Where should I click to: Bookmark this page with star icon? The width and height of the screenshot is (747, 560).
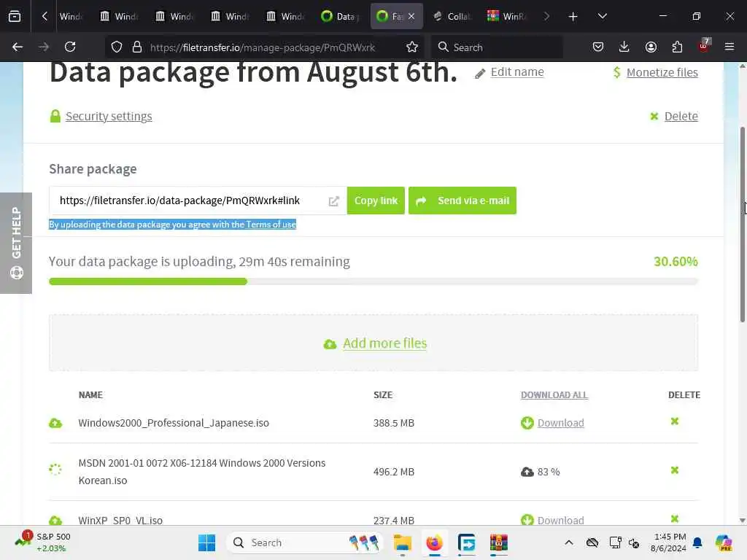click(x=412, y=47)
